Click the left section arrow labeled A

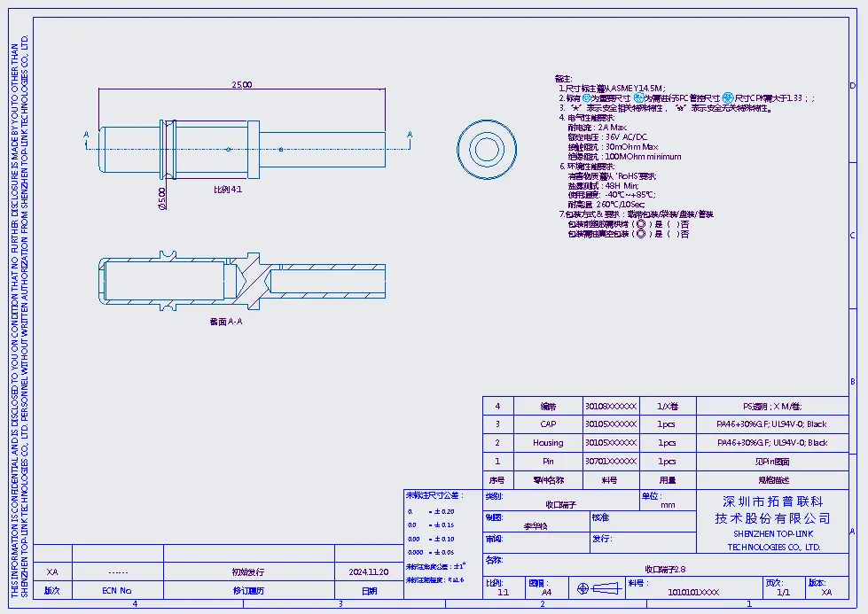87,135
